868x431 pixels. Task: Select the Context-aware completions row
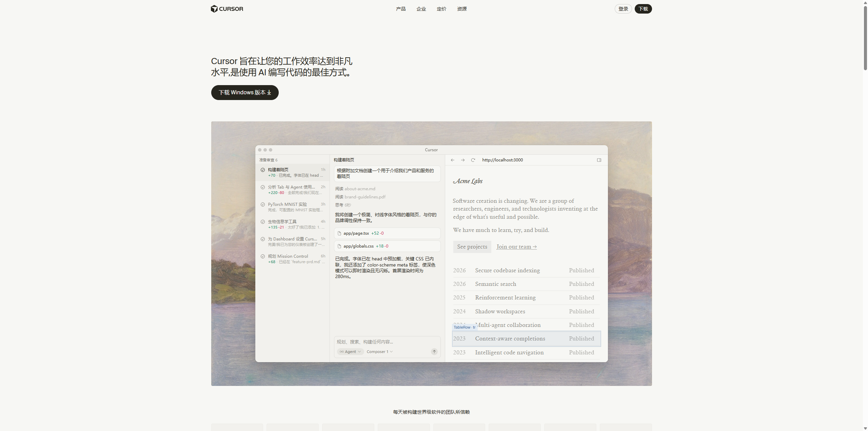pos(526,339)
